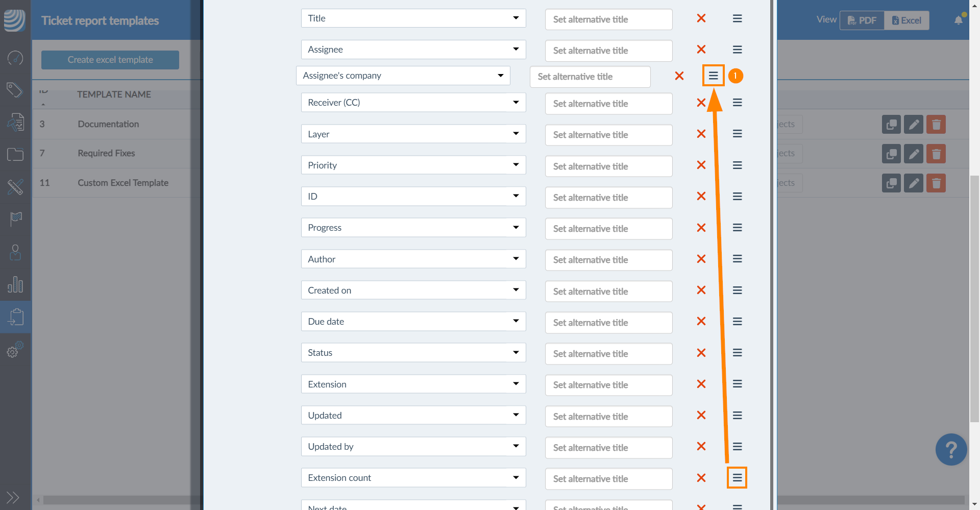
Task: Delete the Author column row
Action: [701, 259]
